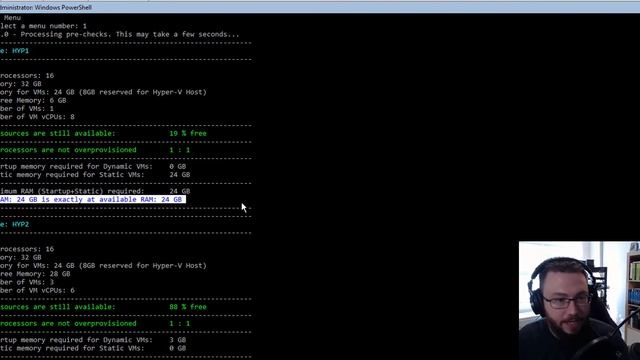This screenshot has width=640, height=360.
Task: Click the '3 GB' Dynamic VMs startup memory value
Action: point(178,340)
